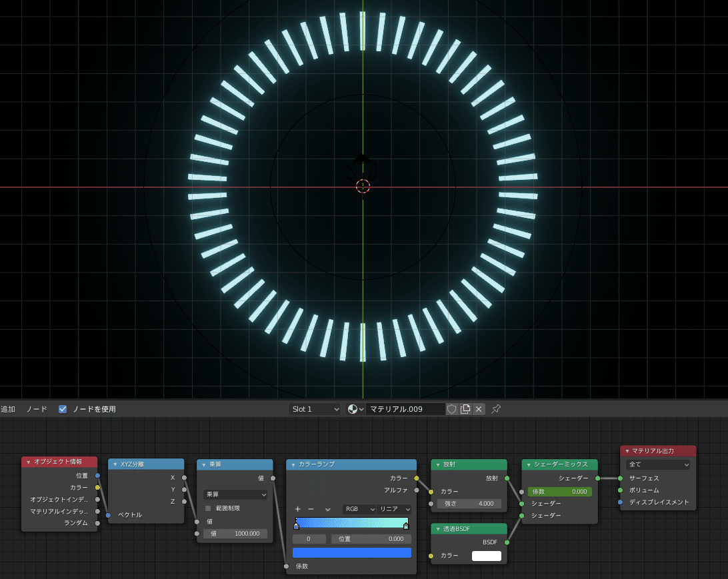Click the 係数 0.000 slider field
728x579 pixels.
559,491
